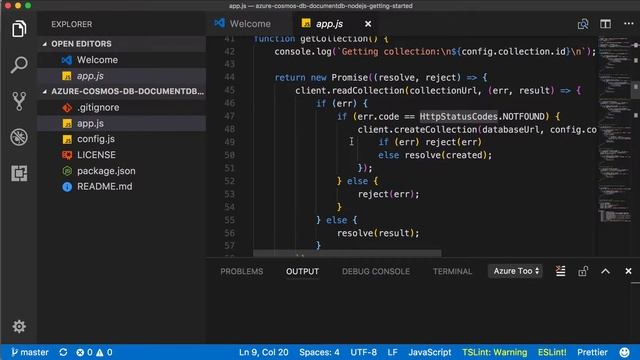Clear the output panel
640x360 pixels.
560,271
